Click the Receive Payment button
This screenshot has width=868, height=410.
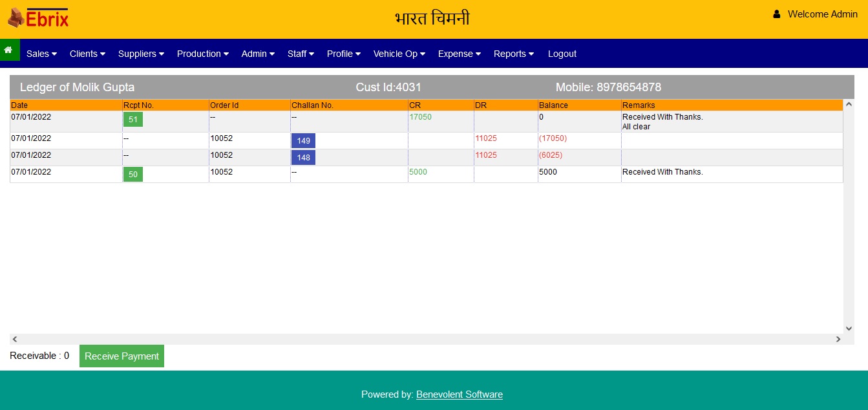click(x=122, y=356)
